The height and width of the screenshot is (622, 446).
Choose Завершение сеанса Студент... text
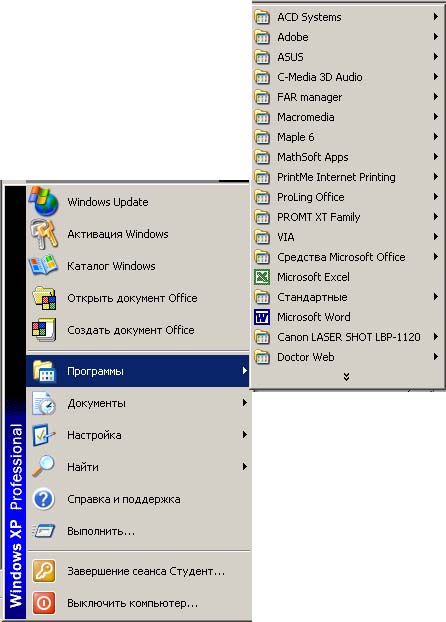coord(146,571)
